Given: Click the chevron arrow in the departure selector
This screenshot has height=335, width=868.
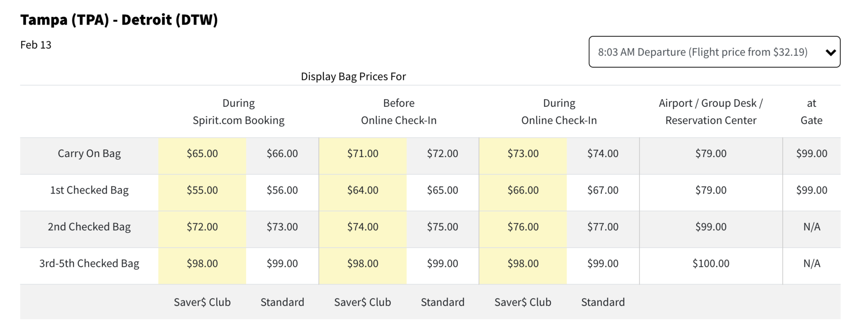Looking at the screenshot, I should [x=830, y=53].
